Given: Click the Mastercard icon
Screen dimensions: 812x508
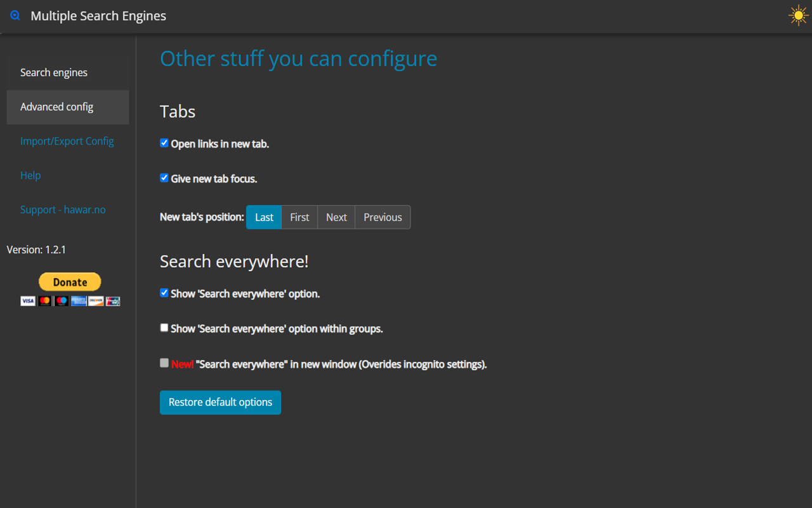Looking at the screenshot, I should click(x=44, y=301).
